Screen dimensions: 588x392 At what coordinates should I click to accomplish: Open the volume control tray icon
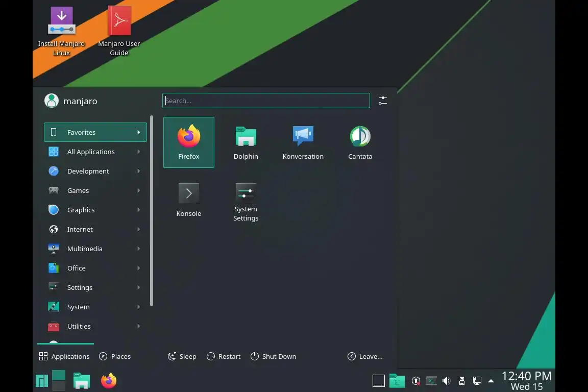click(446, 381)
